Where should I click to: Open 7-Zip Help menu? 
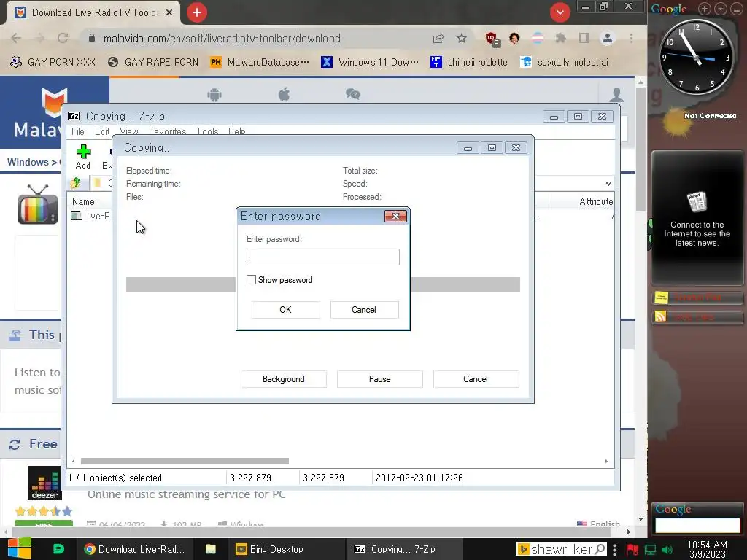237,131
